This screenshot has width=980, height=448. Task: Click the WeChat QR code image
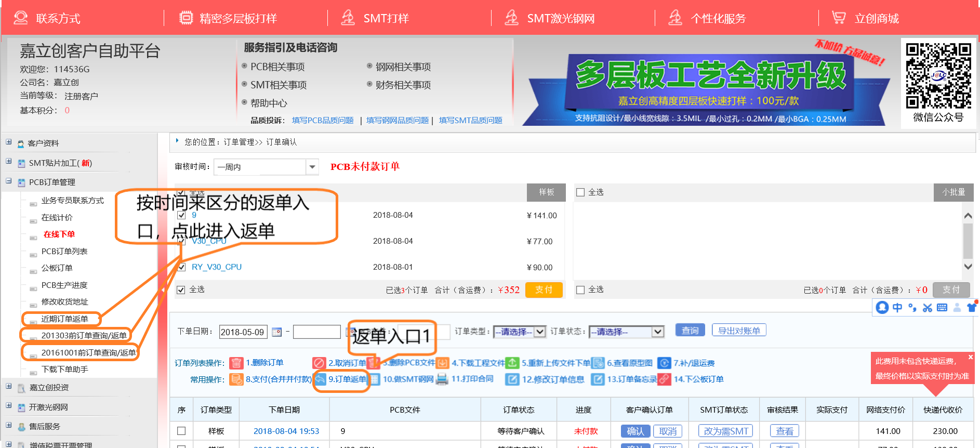click(x=938, y=76)
